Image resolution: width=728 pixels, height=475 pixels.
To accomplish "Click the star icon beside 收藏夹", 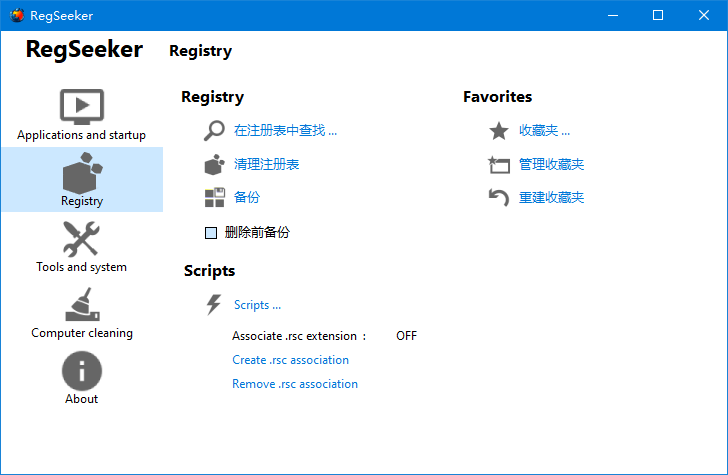I will tap(499, 130).
